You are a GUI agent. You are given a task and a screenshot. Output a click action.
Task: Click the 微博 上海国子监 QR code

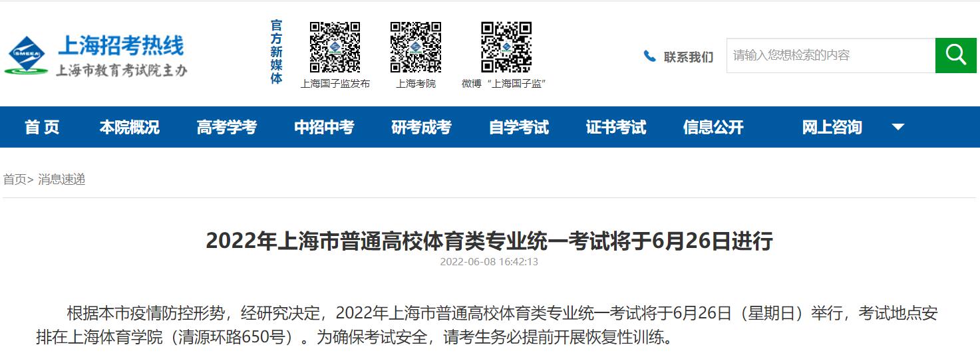(506, 47)
